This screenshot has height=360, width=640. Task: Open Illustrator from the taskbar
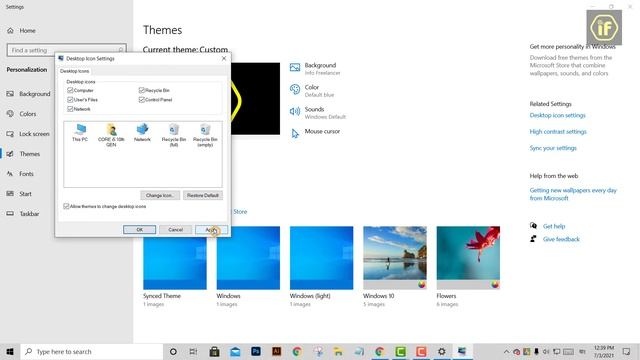click(276, 351)
